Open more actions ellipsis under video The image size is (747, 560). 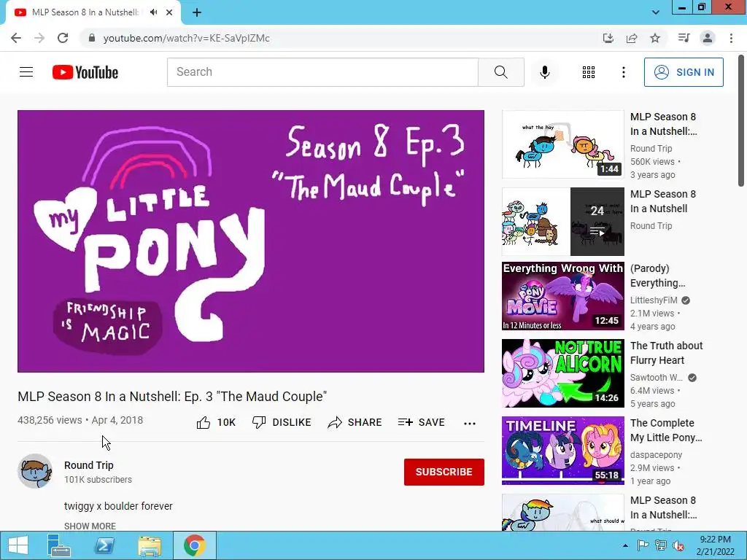coord(469,424)
